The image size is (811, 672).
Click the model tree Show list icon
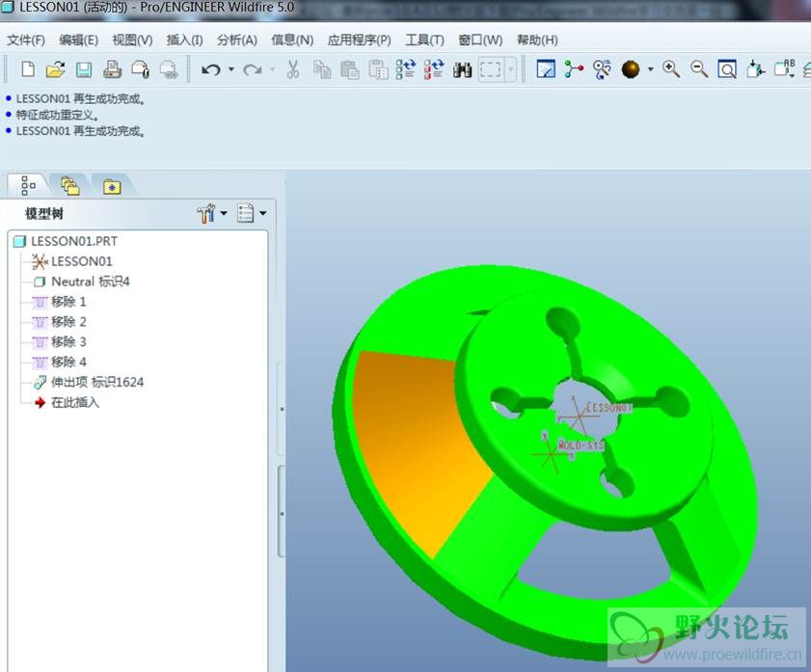246,213
